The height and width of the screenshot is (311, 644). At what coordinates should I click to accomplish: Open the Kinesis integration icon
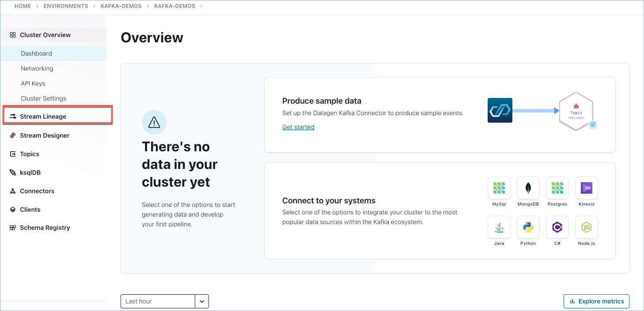[586, 188]
